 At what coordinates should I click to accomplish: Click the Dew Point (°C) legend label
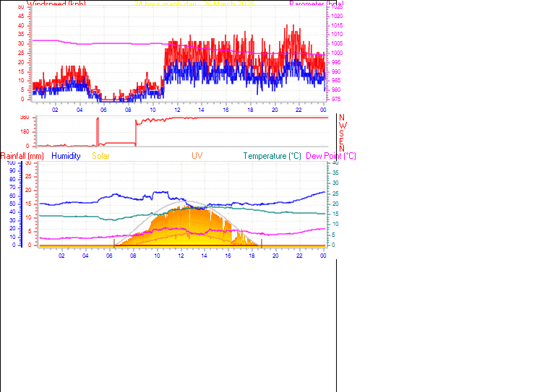[331, 156]
